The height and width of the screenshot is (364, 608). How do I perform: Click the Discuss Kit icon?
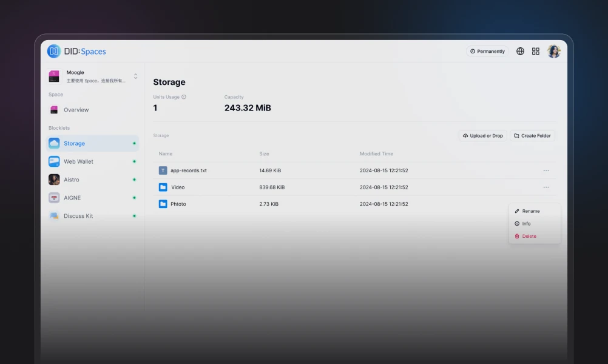tap(54, 216)
